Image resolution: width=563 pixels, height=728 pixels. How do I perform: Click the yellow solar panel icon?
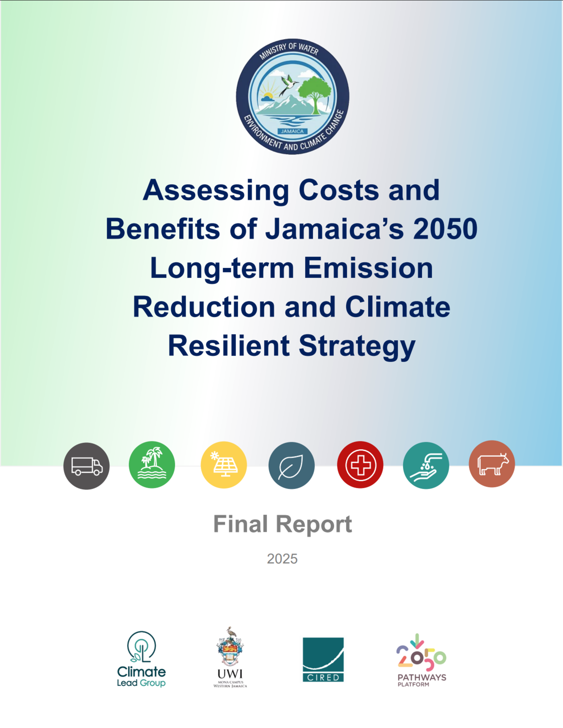tap(224, 465)
